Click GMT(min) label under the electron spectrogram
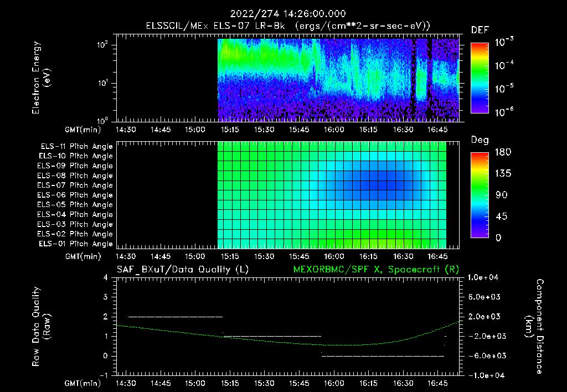567x392 pixels. point(83,130)
